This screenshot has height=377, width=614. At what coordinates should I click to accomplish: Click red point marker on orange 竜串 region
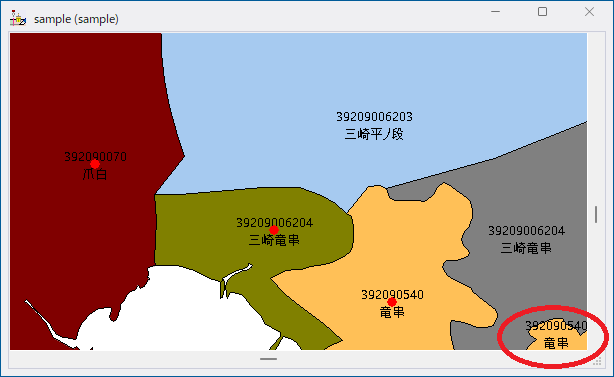[392, 302]
